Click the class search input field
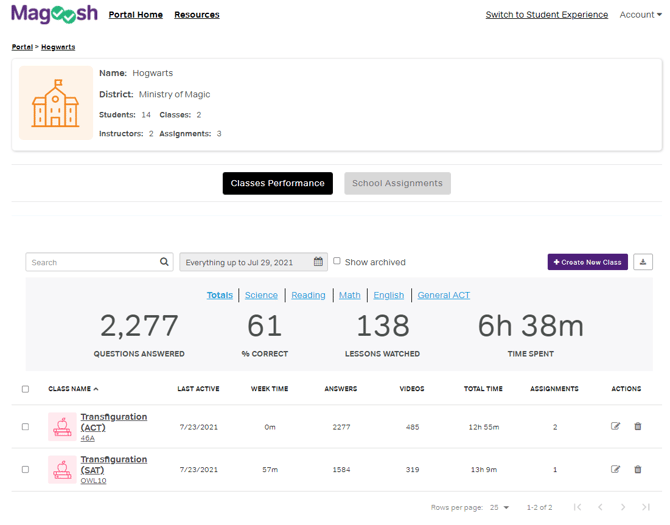 [x=92, y=262]
